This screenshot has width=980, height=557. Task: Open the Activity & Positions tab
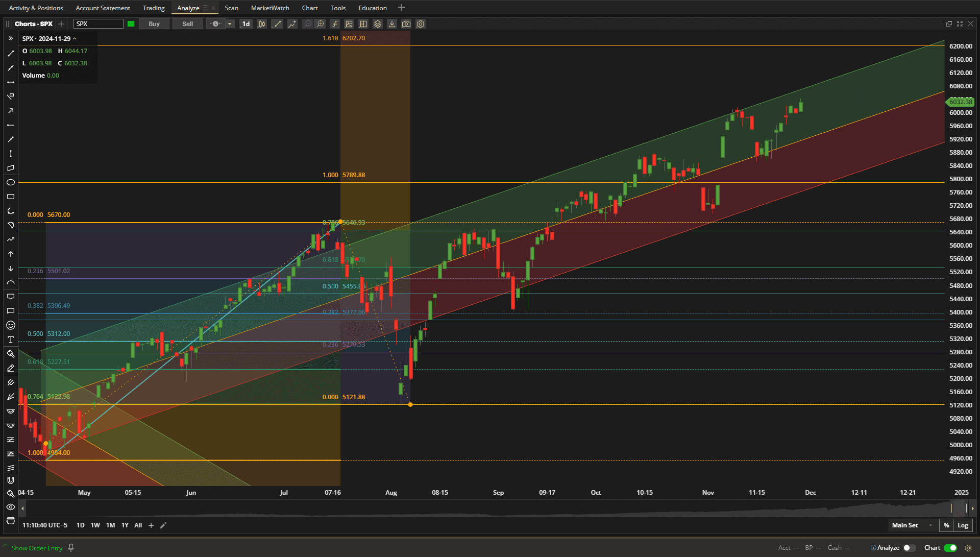tap(36, 8)
